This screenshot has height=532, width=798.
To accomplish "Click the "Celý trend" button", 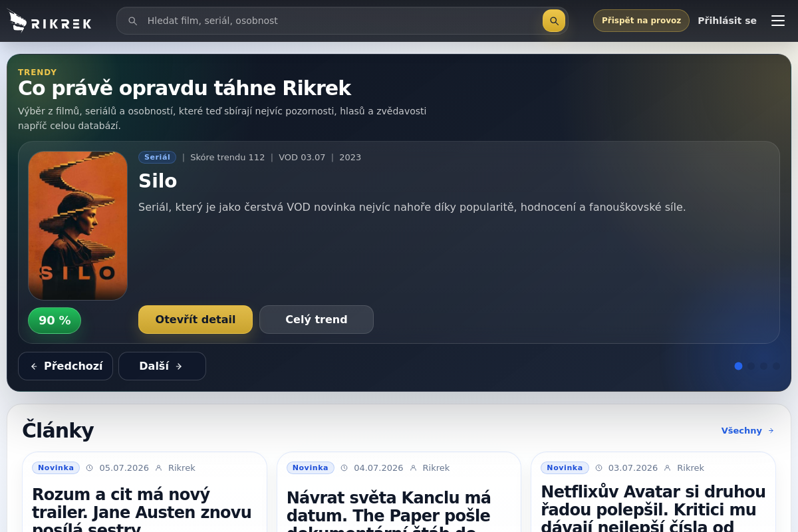I will coord(317,319).
